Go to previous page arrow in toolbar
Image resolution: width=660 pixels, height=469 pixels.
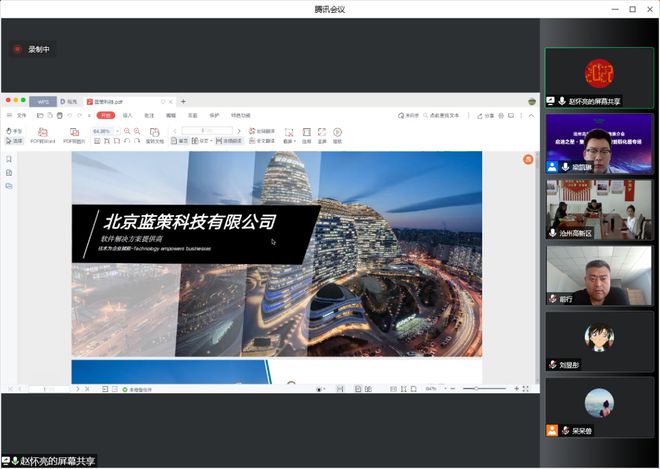(x=175, y=131)
